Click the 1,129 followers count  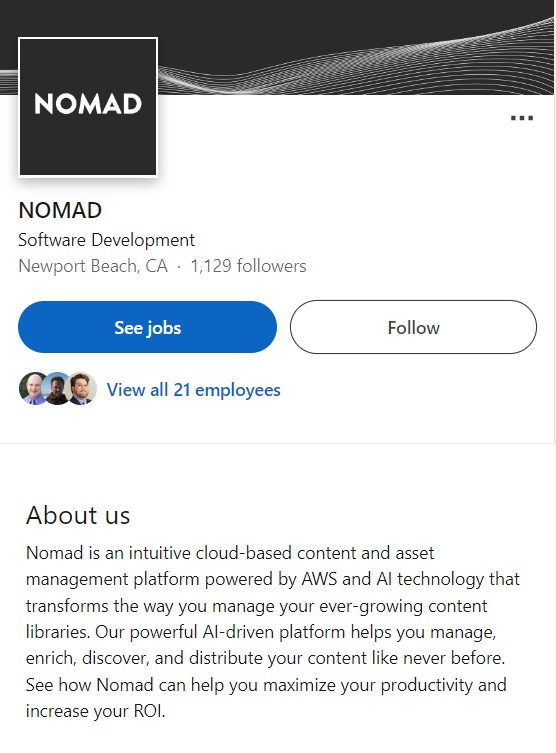click(248, 266)
